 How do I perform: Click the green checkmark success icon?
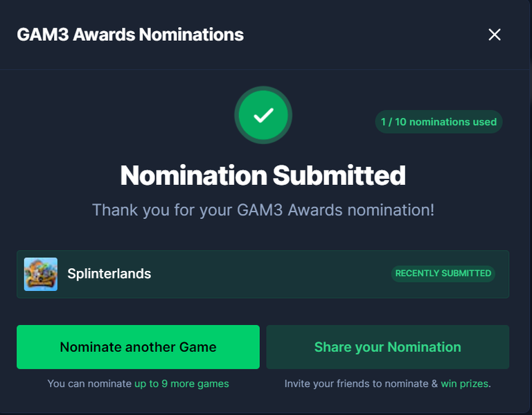click(x=263, y=115)
